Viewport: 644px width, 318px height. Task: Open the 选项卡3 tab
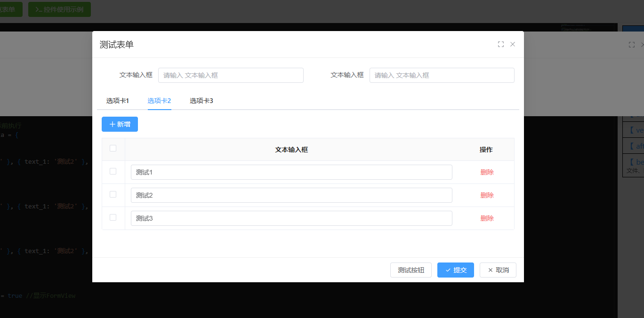(x=201, y=101)
